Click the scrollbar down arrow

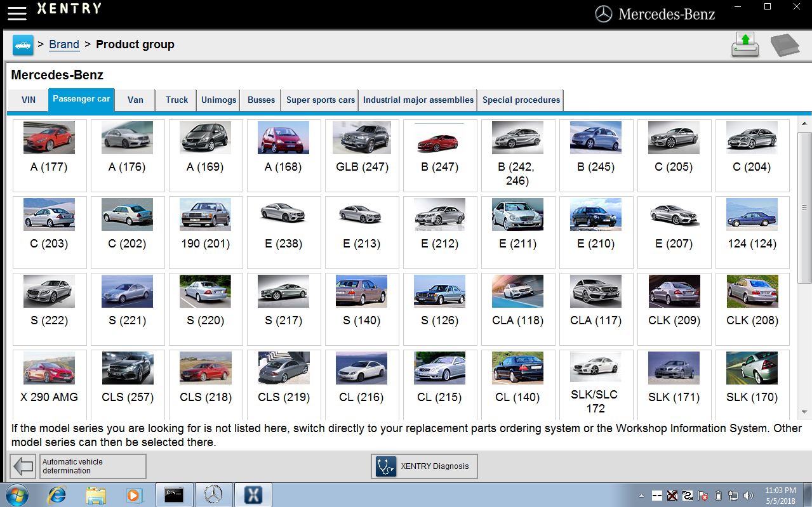point(804,412)
